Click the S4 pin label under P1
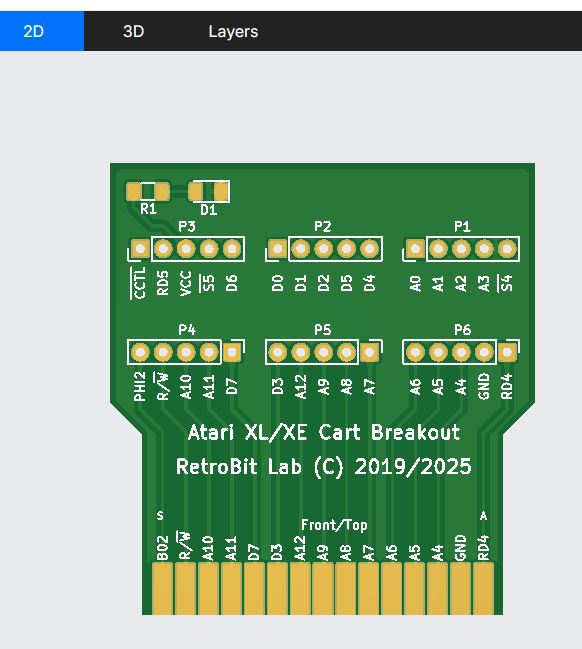The width and height of the screenshot is (582, 649). click(x=506, y=283)
